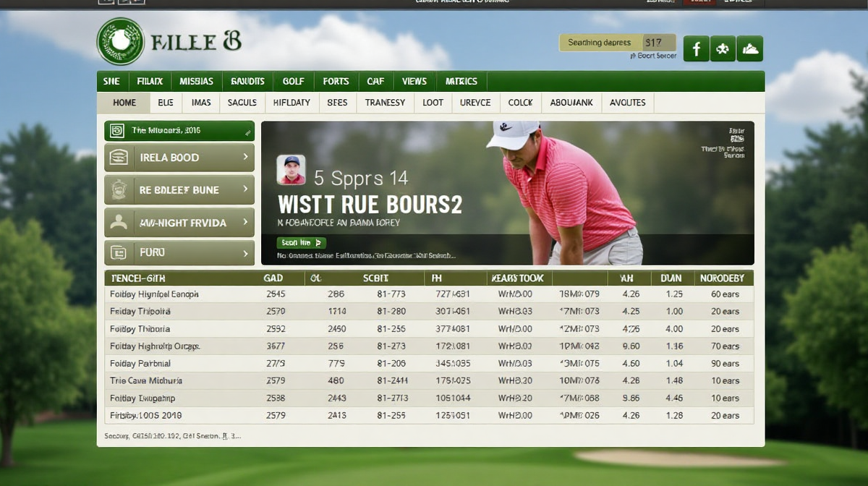This screenshot has height=486, width=868.
Task: Click the middle green badge icon beside Facebook
Action: pyautogui.click(x=723, y=49)
